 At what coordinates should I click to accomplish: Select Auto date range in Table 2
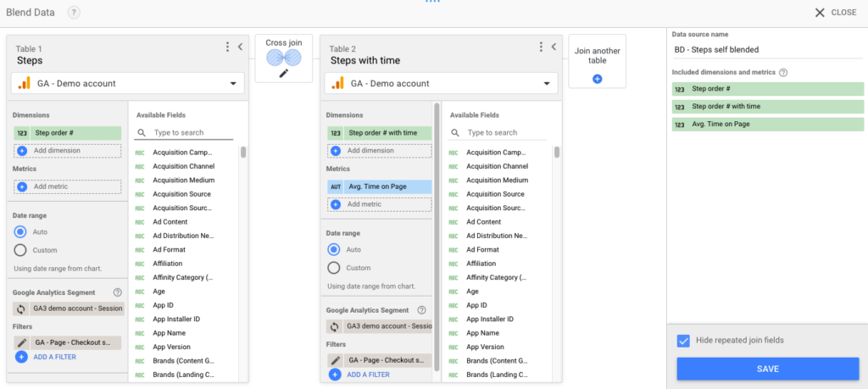click(x=334, y=249)
